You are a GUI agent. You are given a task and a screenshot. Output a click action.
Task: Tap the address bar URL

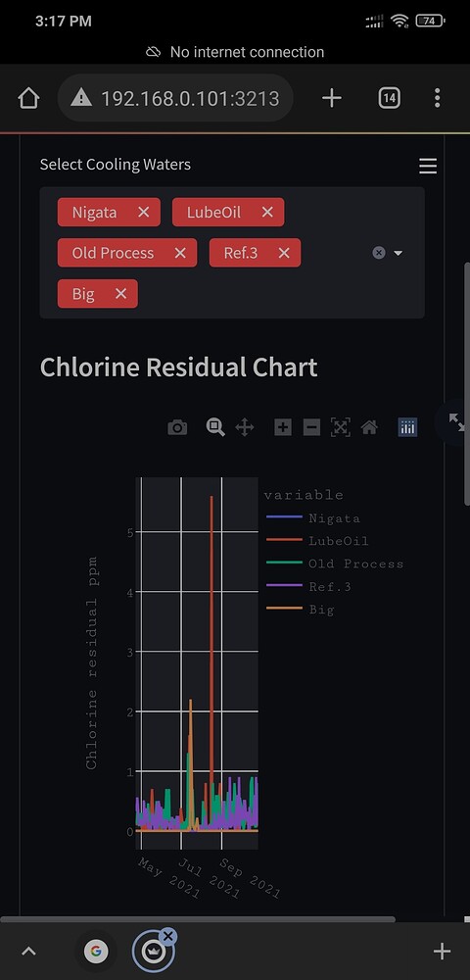[190, 98]
